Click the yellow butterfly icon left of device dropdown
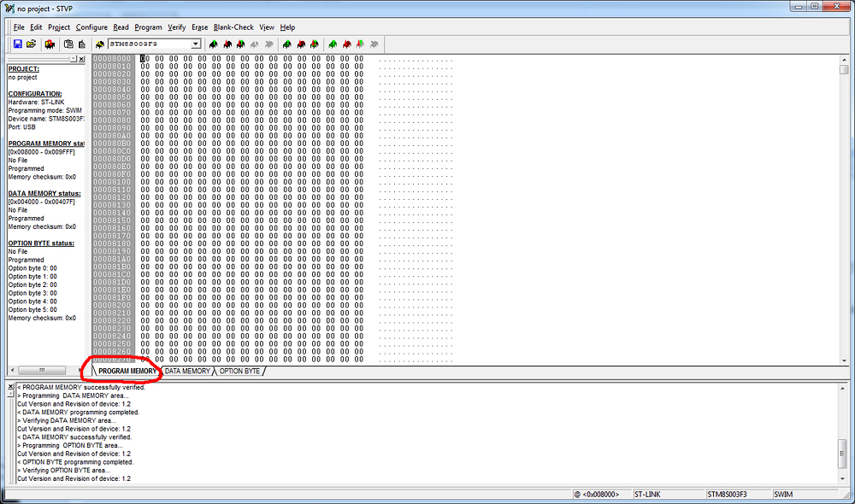855x504 pixels. [100, 44]
